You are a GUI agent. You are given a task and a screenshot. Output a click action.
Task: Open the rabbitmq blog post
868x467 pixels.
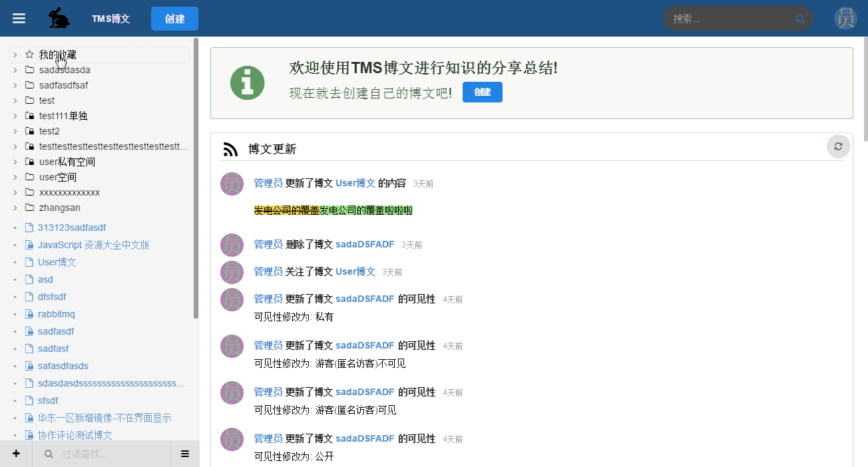56,314
